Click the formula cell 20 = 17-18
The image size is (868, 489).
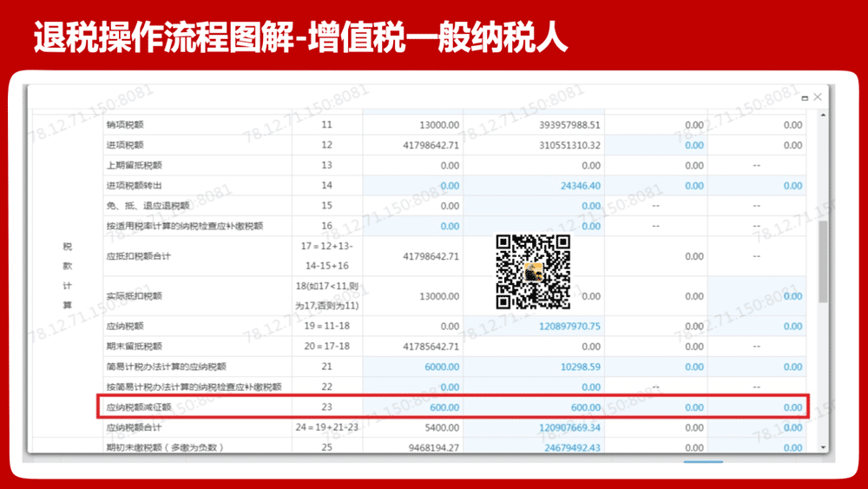click(x=326, y=346)
